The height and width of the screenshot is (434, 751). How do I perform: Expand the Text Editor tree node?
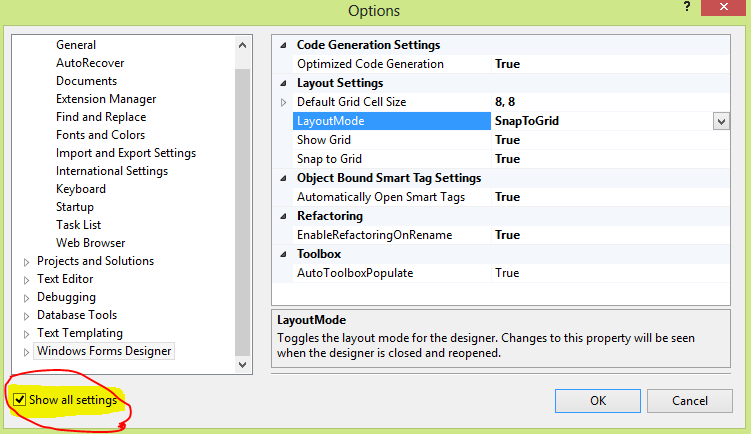coord(26,280)
